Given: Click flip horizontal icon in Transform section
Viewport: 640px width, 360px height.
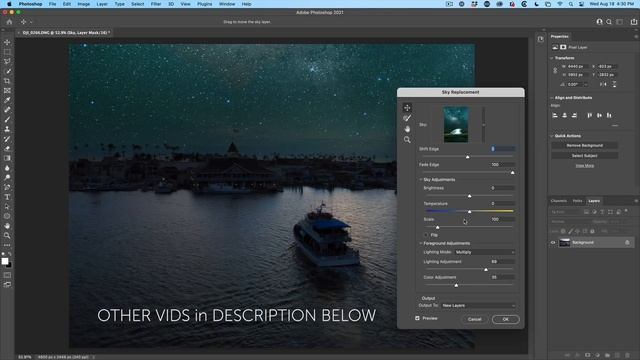Looking at the screenshot, I should [x=602, y=84].
